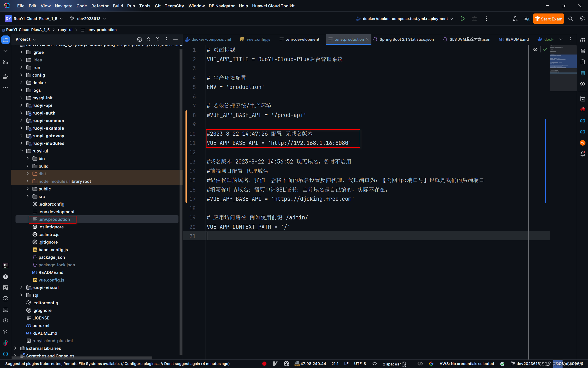Open the Maven tool window
The image size is (588, 368).
coord(582,40)
